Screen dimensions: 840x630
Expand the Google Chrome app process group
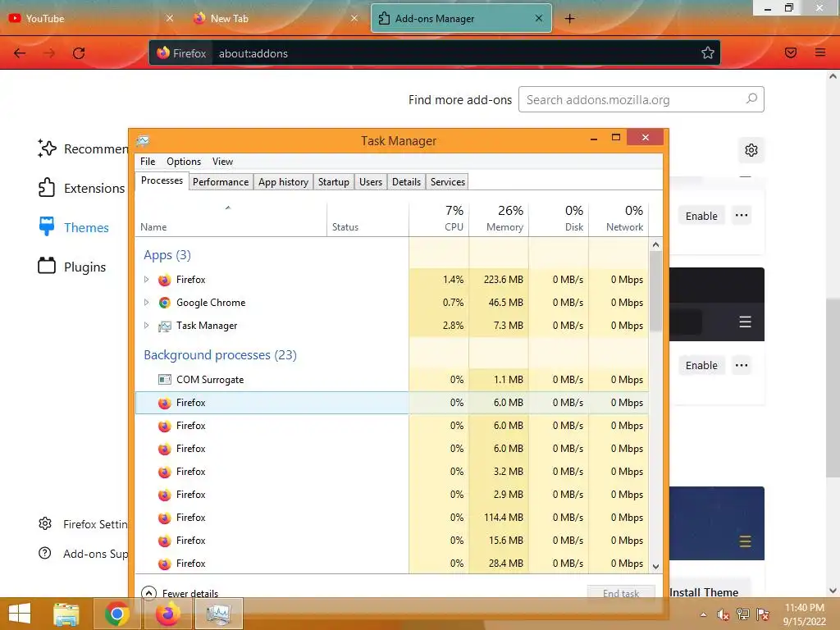point(146,302)
